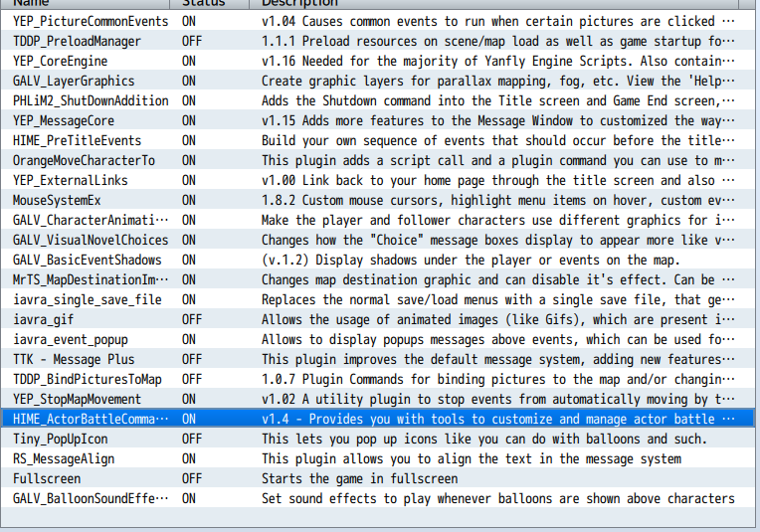Select the GALV_CharacterAnimati… plugin

coord(91,220)
